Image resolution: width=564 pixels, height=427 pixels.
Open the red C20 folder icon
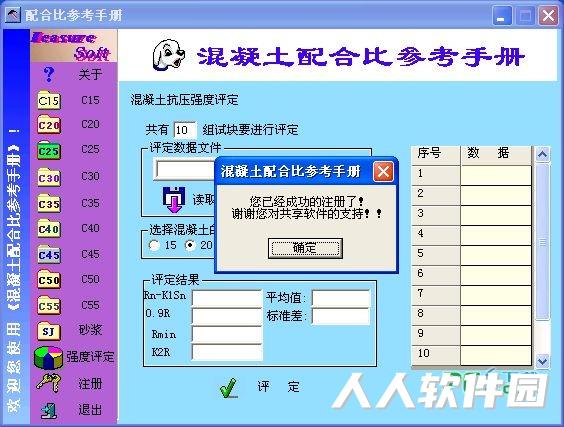coord(49,125)
